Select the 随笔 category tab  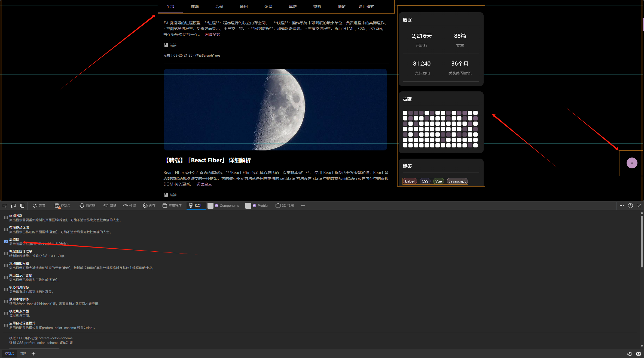coord(342,7)
